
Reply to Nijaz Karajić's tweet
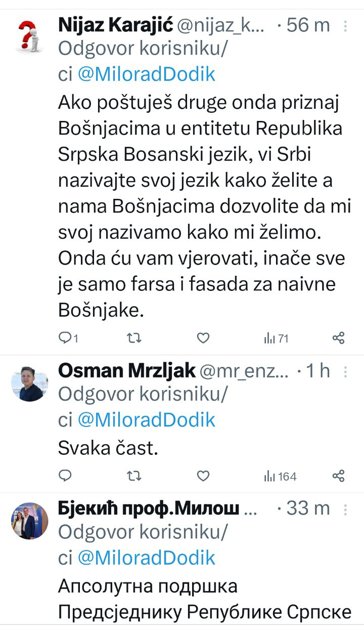click(66, 338)
